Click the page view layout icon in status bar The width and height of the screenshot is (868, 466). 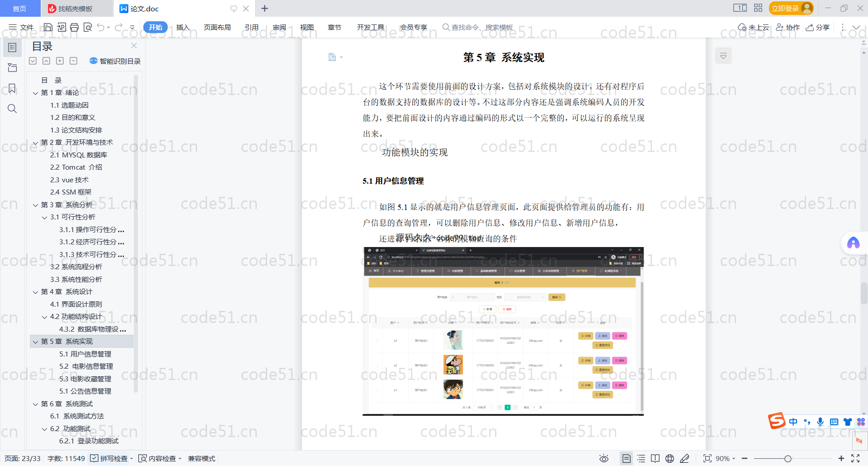(x=626, y=458)
